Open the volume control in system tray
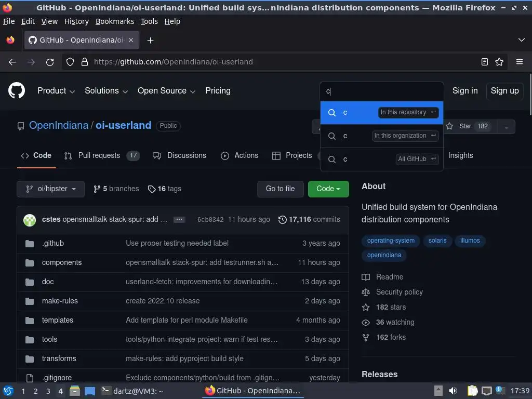The image size is (532, 399). 453,391
